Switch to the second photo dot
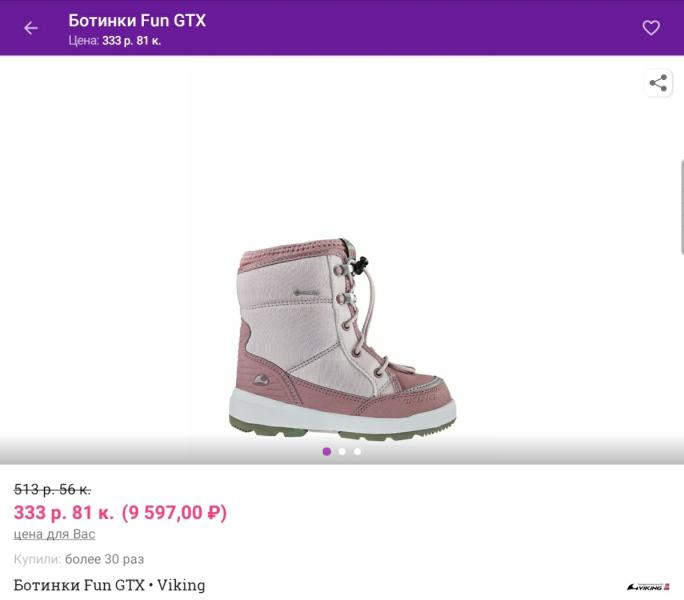 tap(342, 452)
